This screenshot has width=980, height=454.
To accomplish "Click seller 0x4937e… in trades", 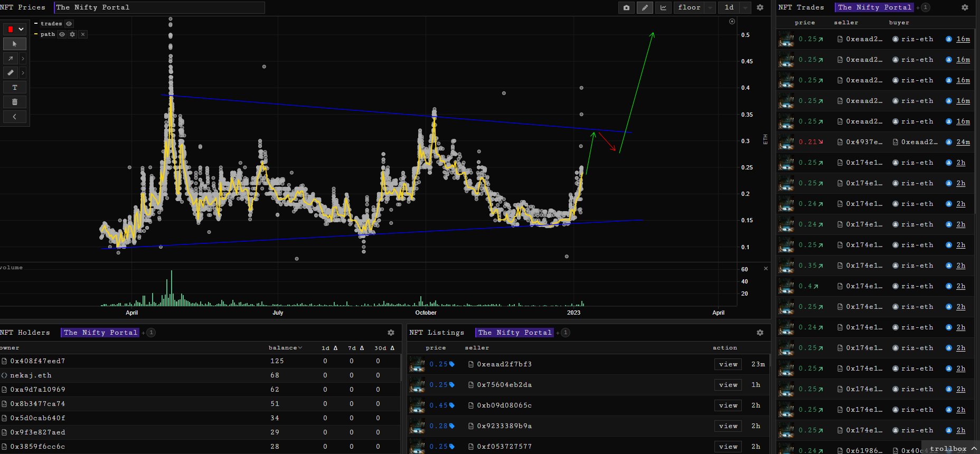I will [864, 142].
